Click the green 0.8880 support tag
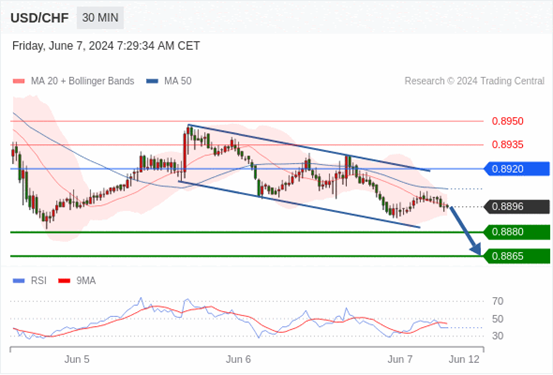Viewport: 553px width, 375px height. 516,232
